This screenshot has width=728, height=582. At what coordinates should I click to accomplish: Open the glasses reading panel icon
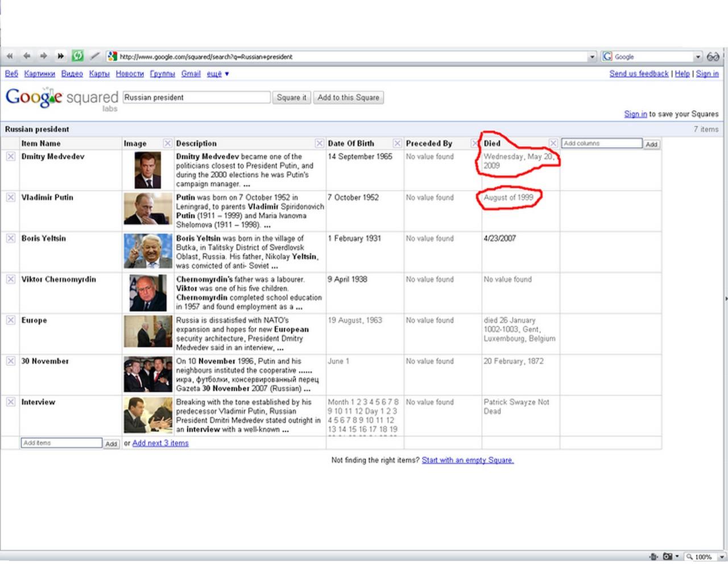pos(713,57)
